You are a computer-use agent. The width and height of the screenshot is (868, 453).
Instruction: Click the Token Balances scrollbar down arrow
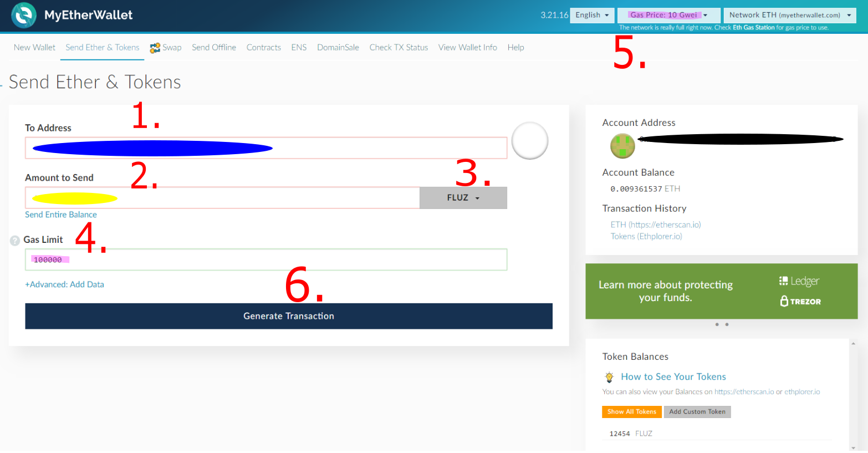(853, 447)
